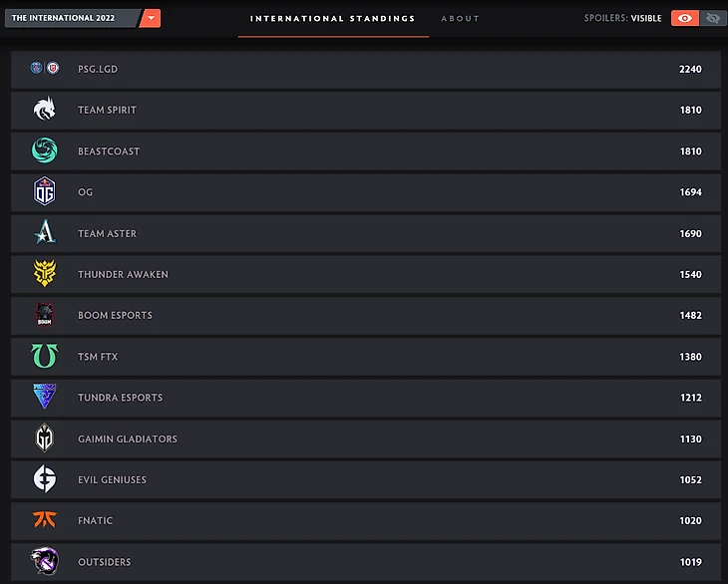Click Beastcoast's 1810 points
The height and width of the screenshot is (584, 728).
point(691,151)
